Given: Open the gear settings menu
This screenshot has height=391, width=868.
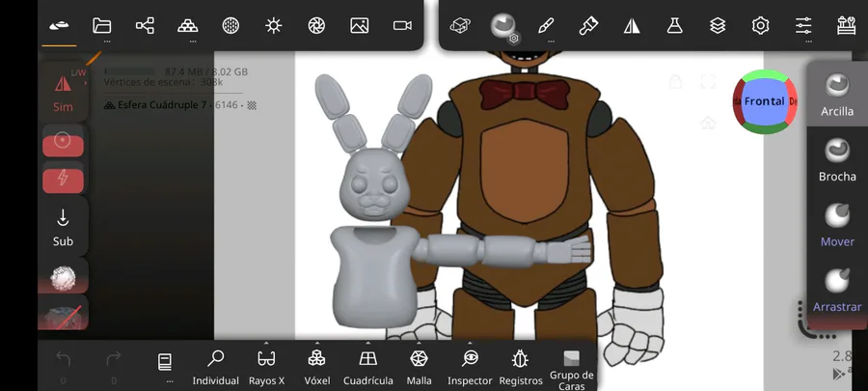Looking at the screenshot, I should coord(761,25).
